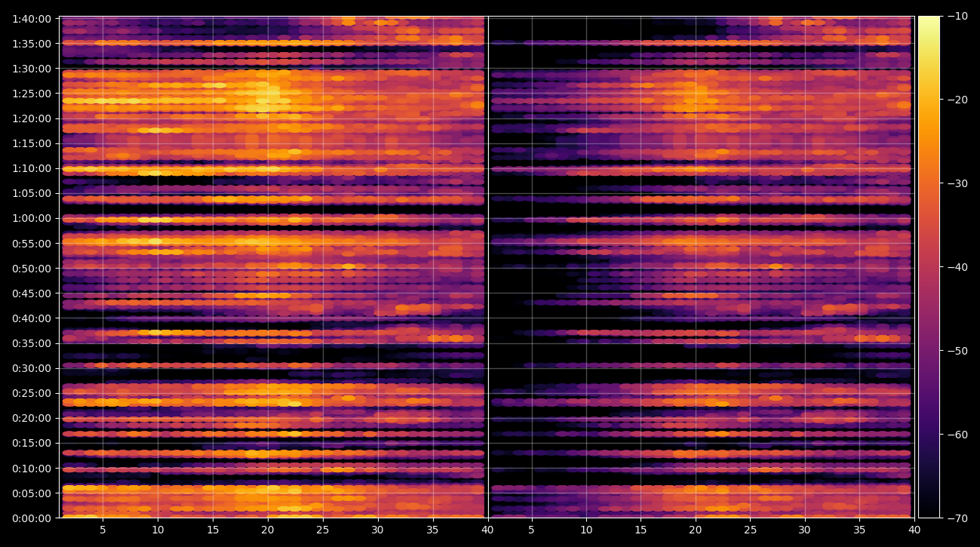Viewport: 980px width, 547px height.
Task: Click the 0:00:00 y-axis tick label
Action: tap(32, 518)
